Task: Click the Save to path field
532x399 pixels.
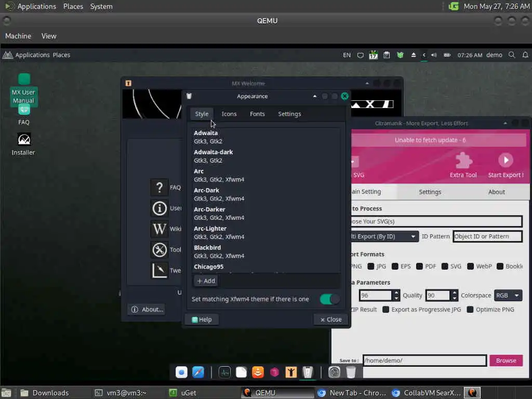Action: point(425,361)
